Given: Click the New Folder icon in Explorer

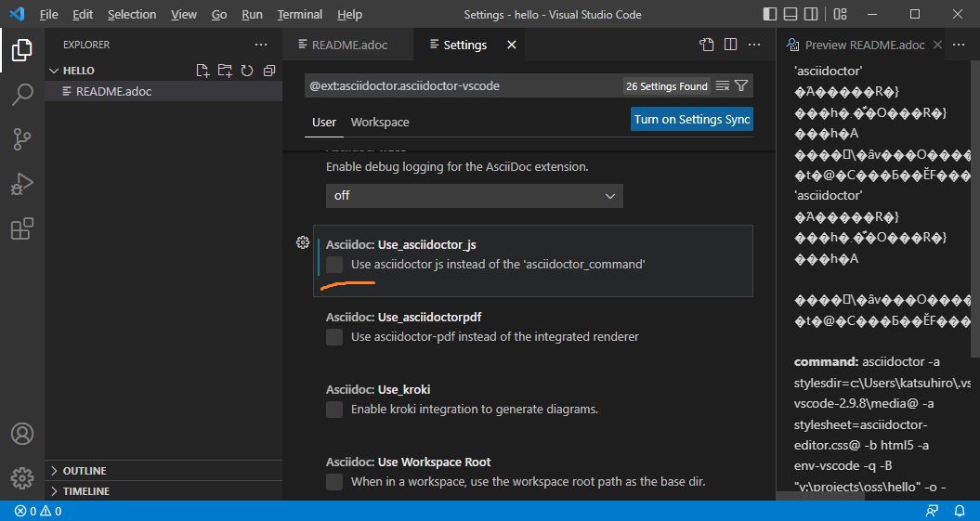Looking at the screenshot, I should (x=225, y=71).
